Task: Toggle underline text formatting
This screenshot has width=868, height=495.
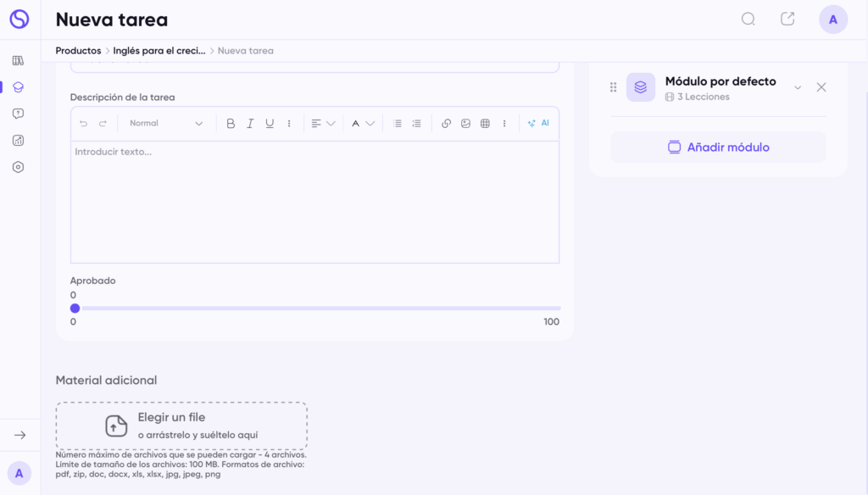Action: pos(270,124)
